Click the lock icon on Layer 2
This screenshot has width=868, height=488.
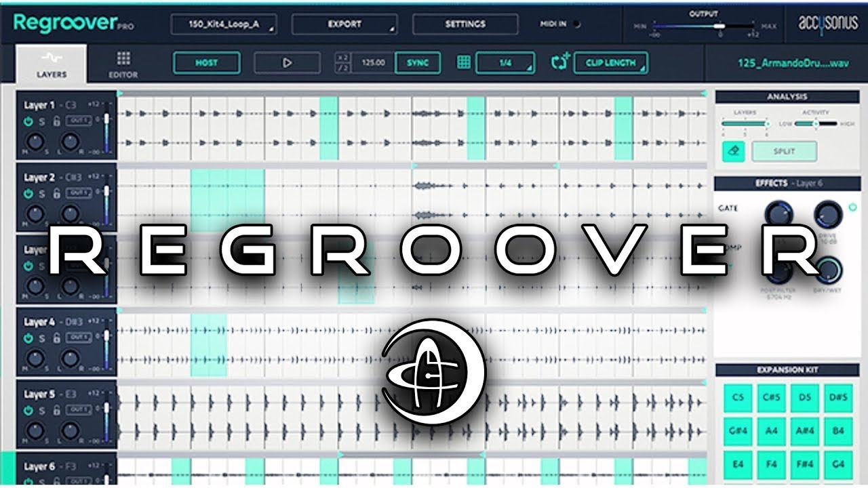pos(56,194)
